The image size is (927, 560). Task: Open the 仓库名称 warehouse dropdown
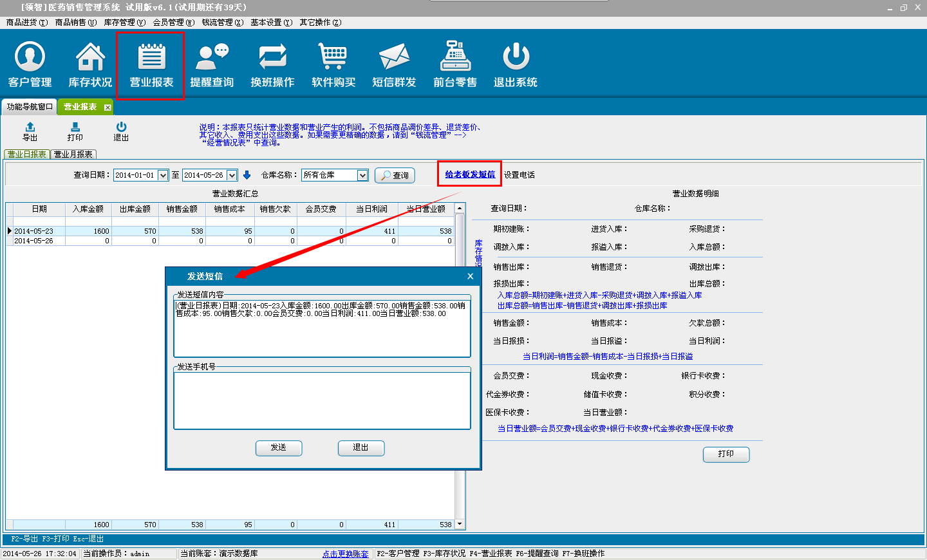(362, 175)
